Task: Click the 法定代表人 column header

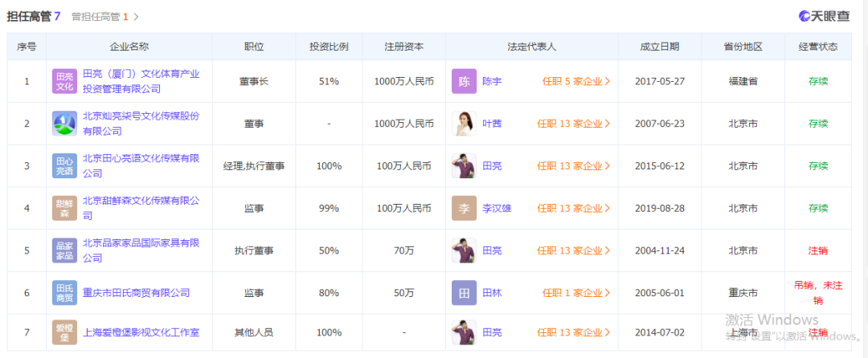Action: (x=532, y=47)
